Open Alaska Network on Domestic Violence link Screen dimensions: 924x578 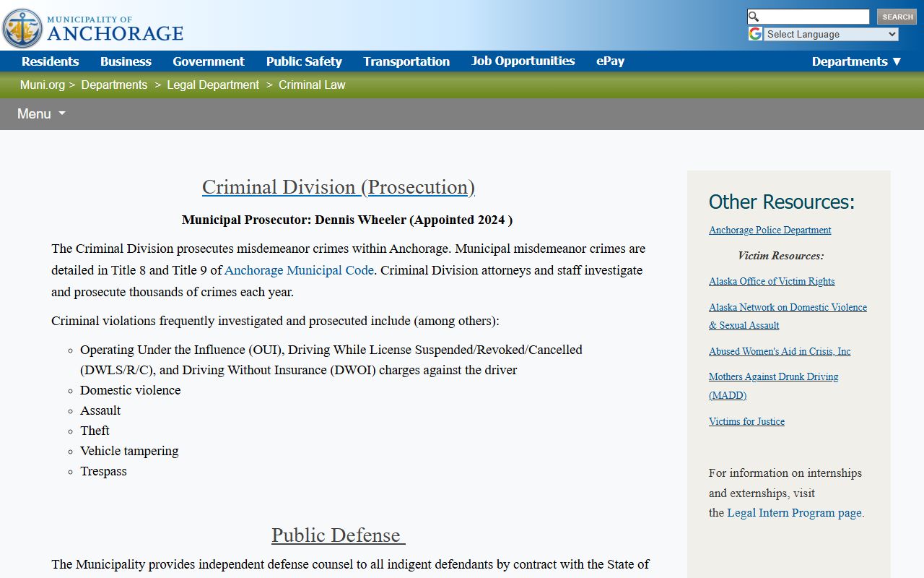788,316
